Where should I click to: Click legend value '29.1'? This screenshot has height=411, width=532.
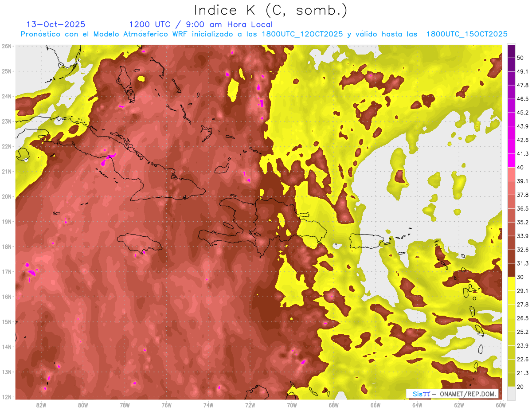523,291
